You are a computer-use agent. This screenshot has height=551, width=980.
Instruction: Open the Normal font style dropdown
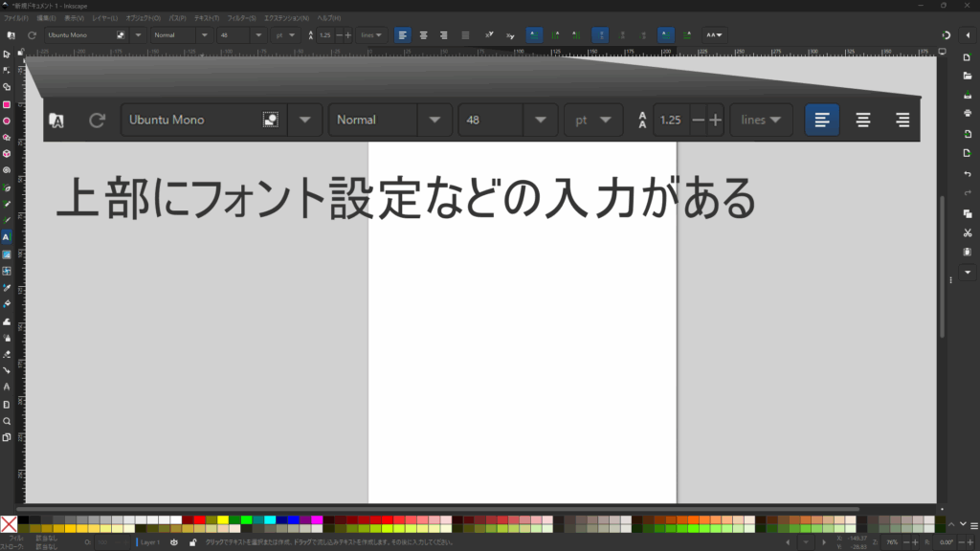point(206,35)
